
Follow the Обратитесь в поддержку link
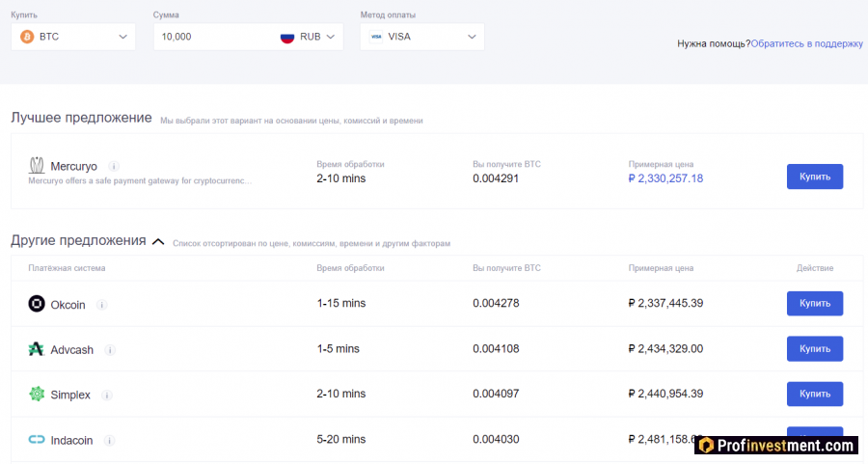pyautogui.click(x=806, y=43)
